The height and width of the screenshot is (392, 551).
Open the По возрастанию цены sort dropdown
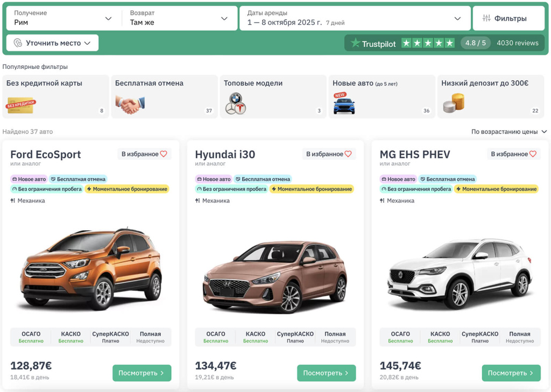pyautogui.click(x=508, y=132)
